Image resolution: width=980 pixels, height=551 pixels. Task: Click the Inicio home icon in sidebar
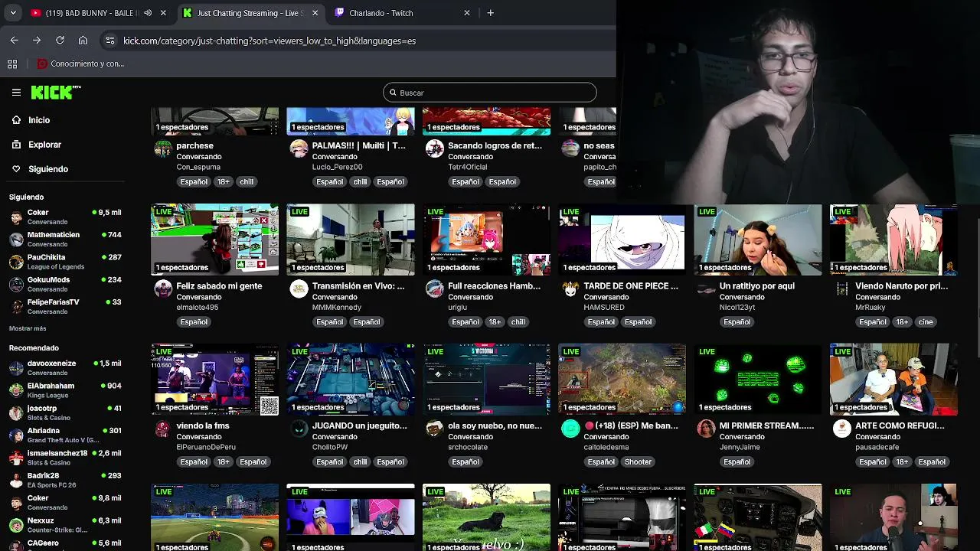pyautogui.click(x=16, y=120)
